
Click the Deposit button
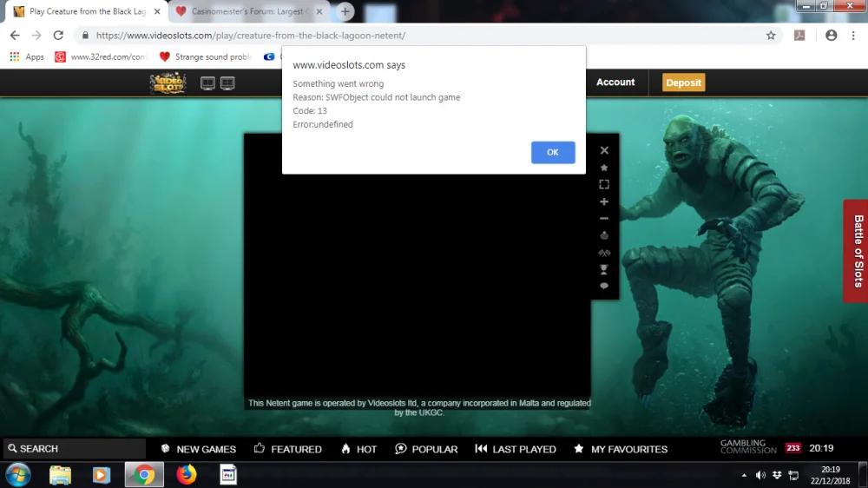pyautogui.click(x=683, y=82)
